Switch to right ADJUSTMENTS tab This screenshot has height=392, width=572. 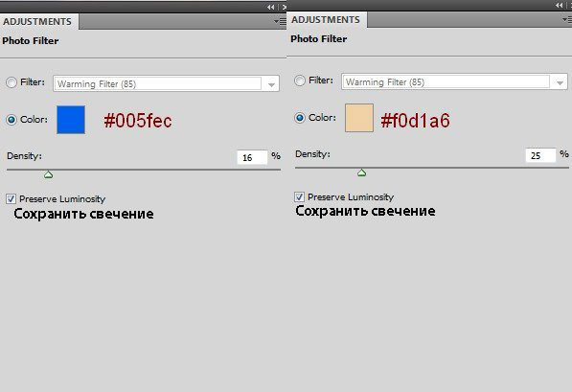326,20
